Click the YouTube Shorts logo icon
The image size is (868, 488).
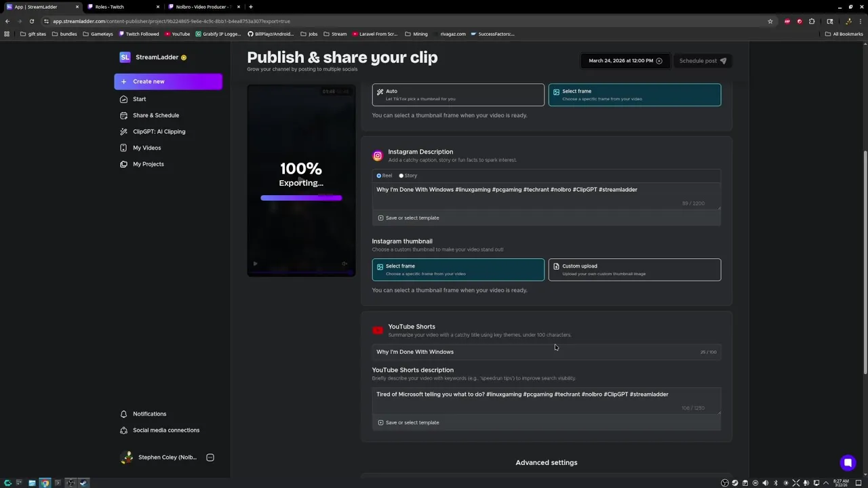click(378, 331)
